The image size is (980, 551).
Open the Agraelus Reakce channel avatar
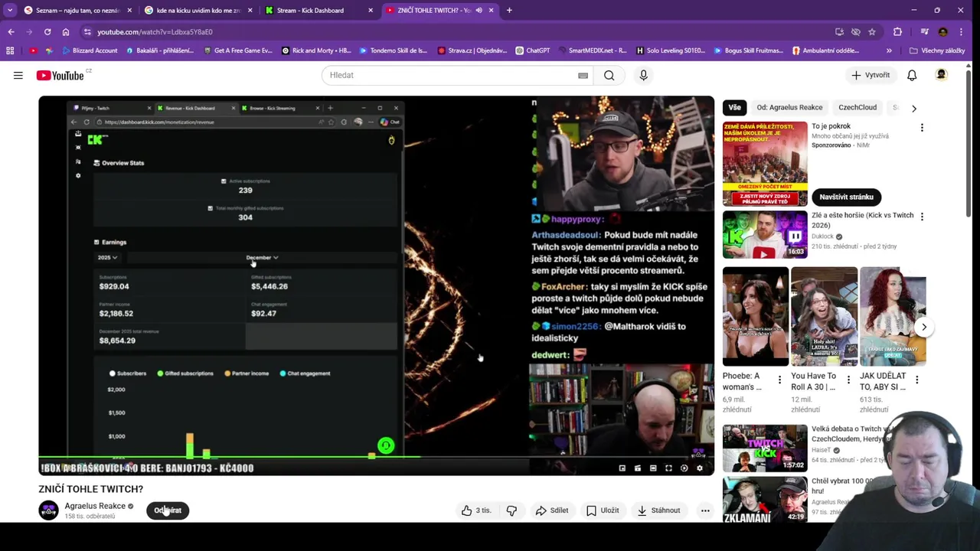point(48,510)
